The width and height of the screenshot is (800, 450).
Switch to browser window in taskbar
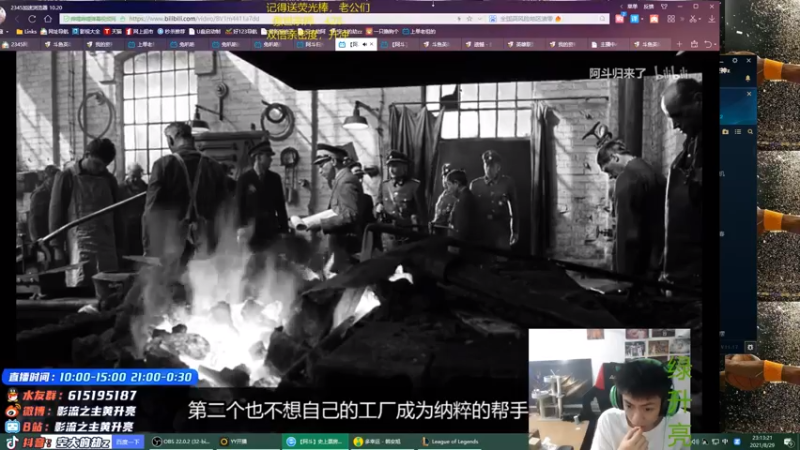(315, 442)
